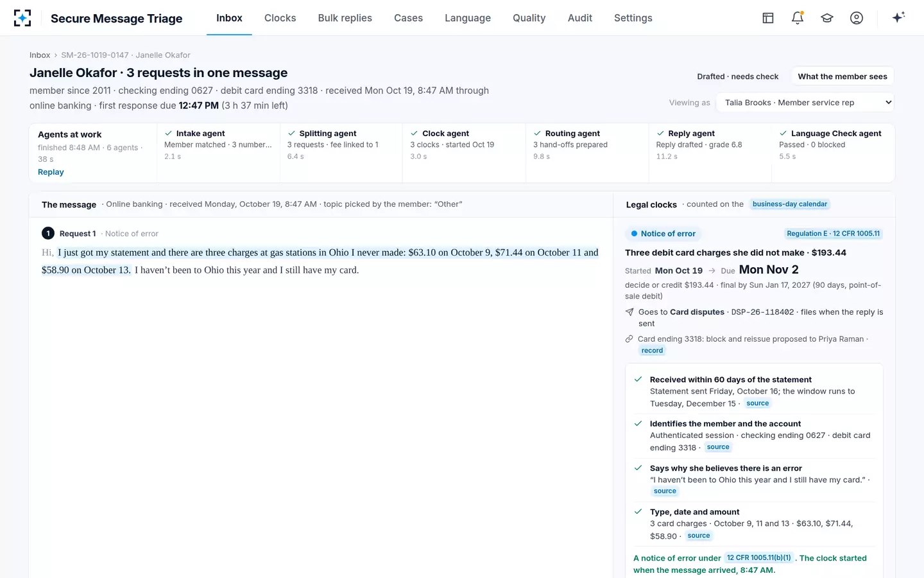Click the Inbox breadcrumb link
This screenshot has width=924, height=578.
point(40,55)
